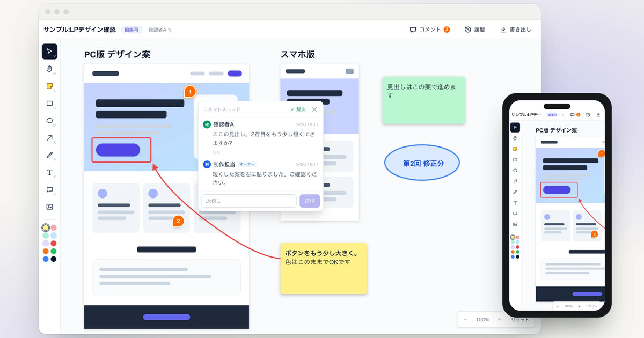The image size is (644, 338).
Task: Click the image tool in the phone preview
Action: point(515,224)
